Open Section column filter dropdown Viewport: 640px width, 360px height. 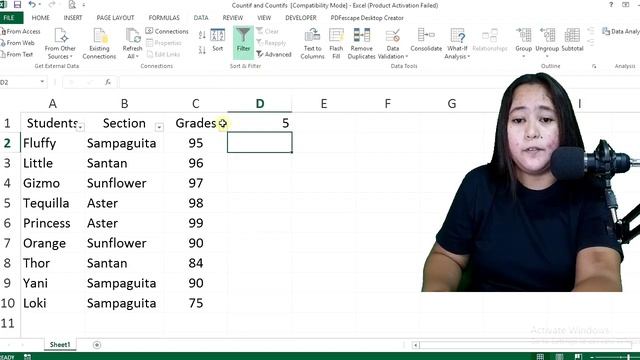[x=159, y=127]
